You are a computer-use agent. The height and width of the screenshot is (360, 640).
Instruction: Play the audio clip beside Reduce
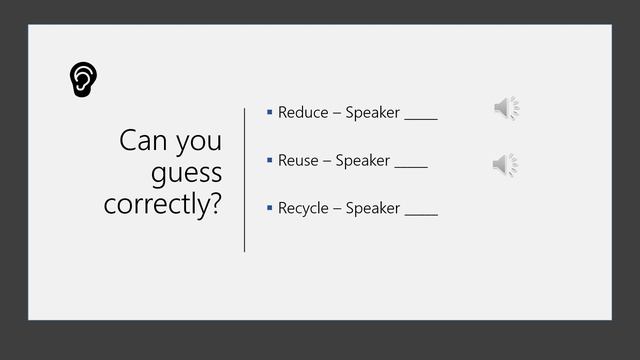click(x=507, y=108)
